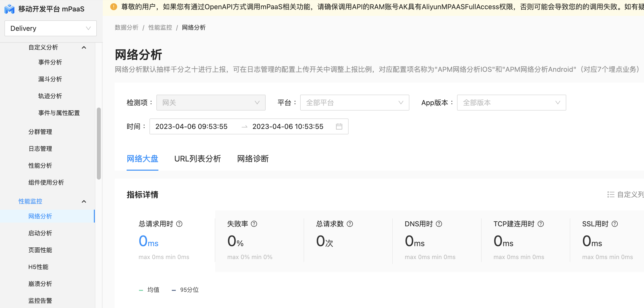Viewport: 644px width, 308px height.
Task: Click the 移动开发平台 mPaaS title
Action: point(51,9)
